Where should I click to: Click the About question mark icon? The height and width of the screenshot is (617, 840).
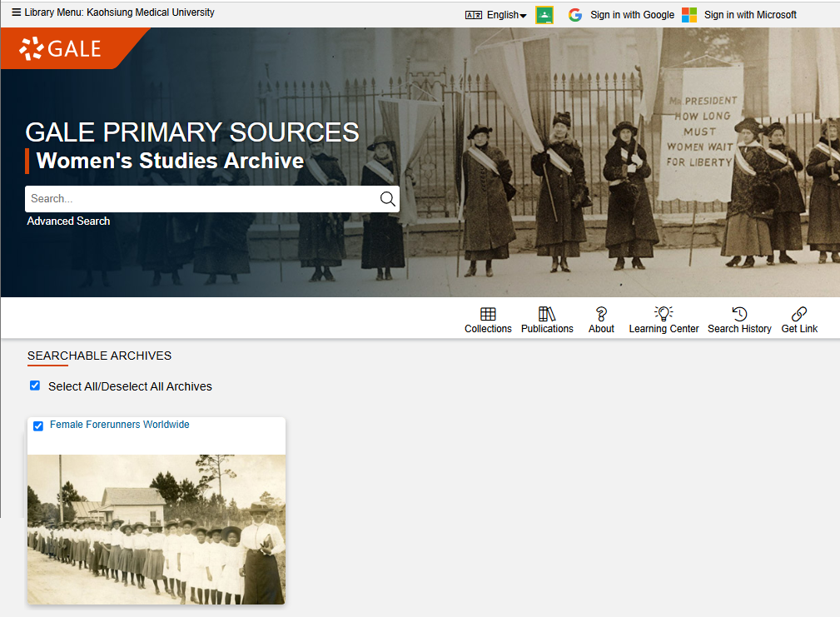pos(601,314)
